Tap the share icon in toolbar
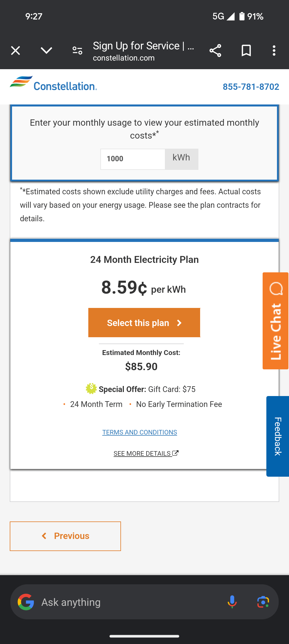 point(215,51)
